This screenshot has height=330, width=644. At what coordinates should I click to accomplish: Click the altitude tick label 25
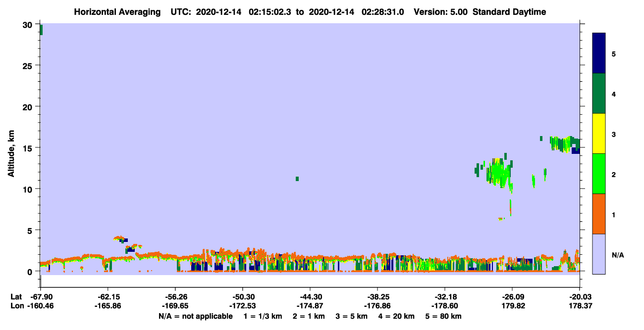click(x=28, y=66)
